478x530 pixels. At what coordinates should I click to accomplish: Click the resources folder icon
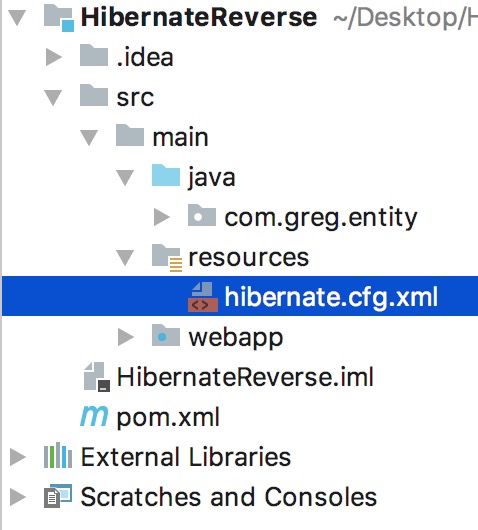[167, 258]
